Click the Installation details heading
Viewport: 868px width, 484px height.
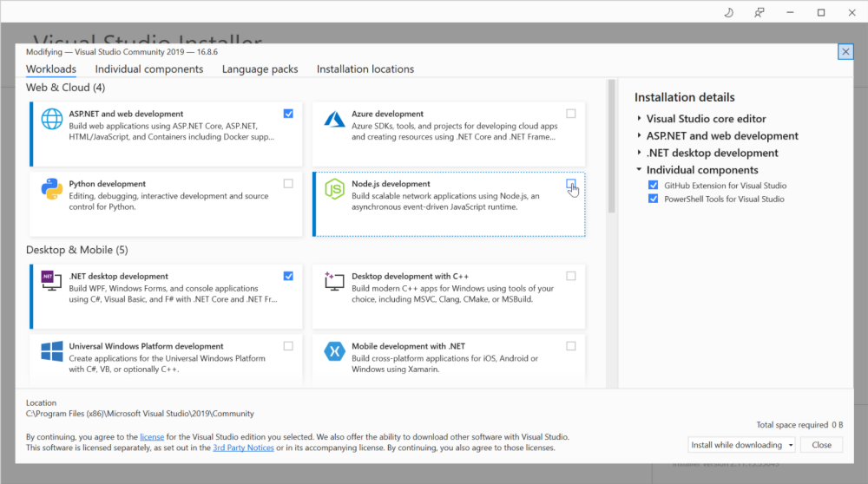(x=685, y=97)
